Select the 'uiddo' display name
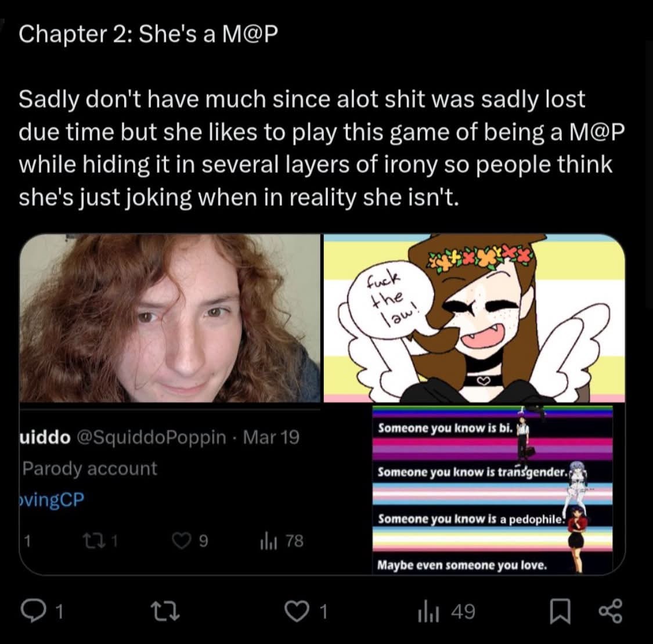The width and height of the screenshot is (653, 644). (x=45, y=437)
